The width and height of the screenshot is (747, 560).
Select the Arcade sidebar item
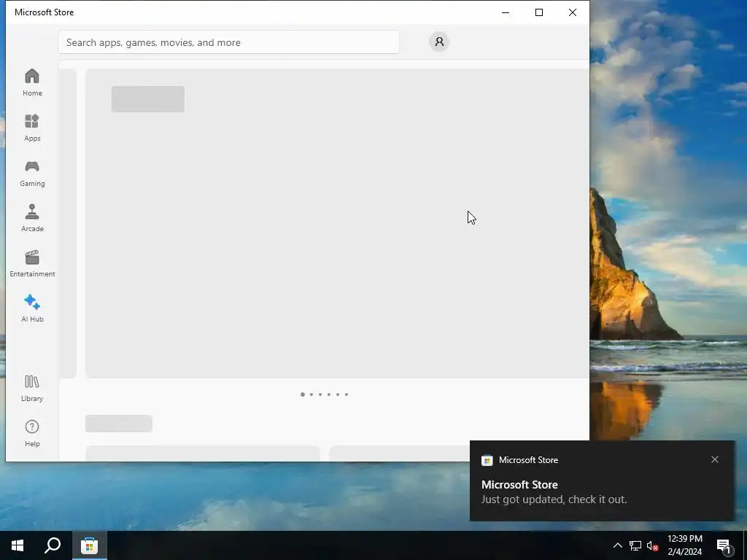(32, 218)
